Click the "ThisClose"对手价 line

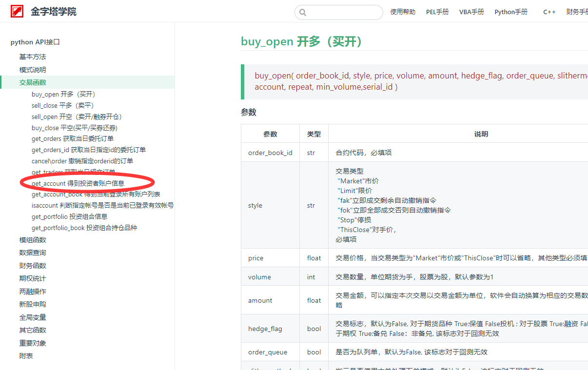[367, 230]
